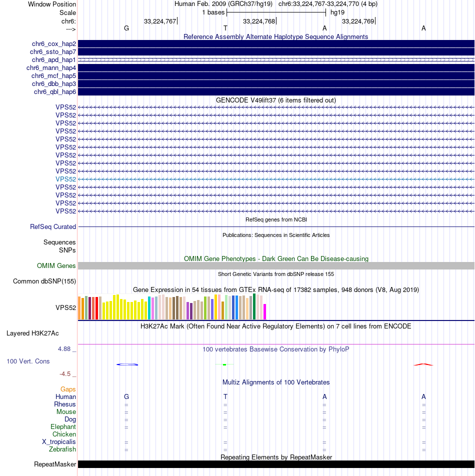The width and height of the screenshot is (475, 476).
Task: Click the Zebrafish species label
Action: point(62,449)
